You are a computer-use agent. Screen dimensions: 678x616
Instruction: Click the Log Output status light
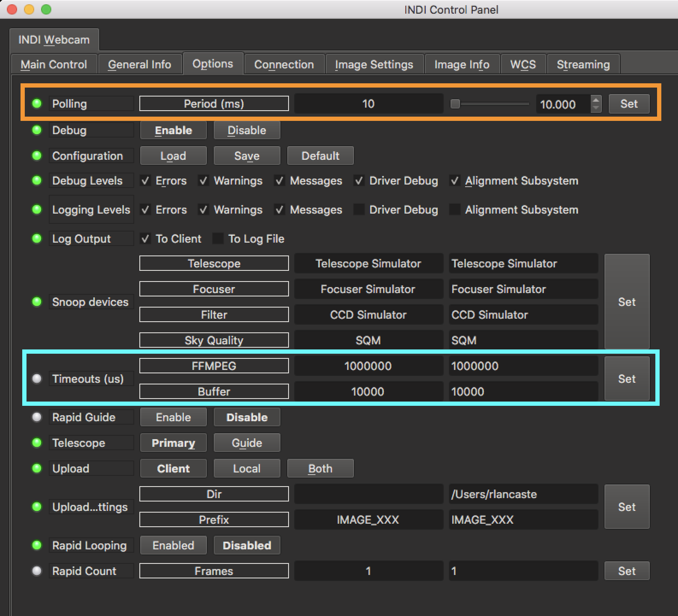[37, 238]
